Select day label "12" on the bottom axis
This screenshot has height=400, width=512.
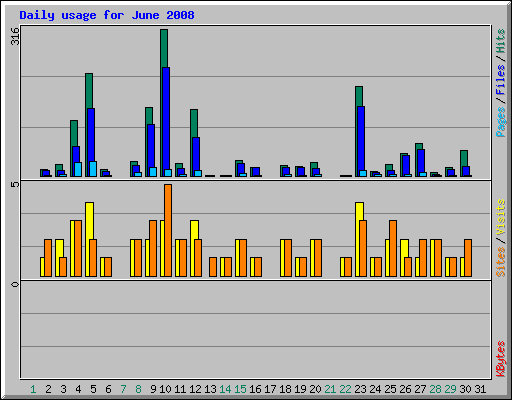click(195, 389)
